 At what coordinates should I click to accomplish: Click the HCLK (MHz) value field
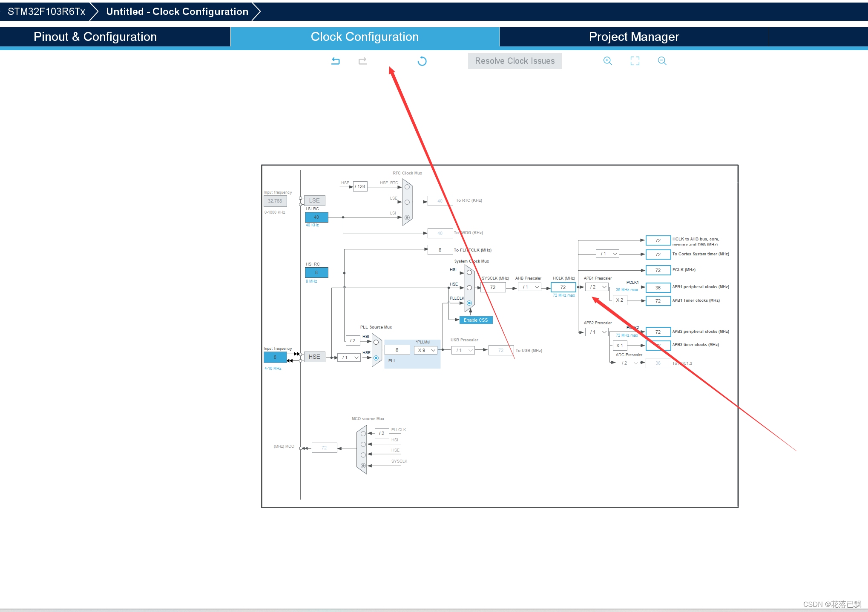563,287
